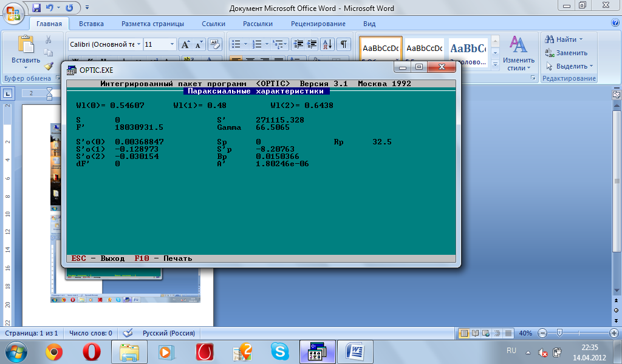Click the Change Styles big A icon
This screenshot has height=364, width=622.
pos(518,44)
